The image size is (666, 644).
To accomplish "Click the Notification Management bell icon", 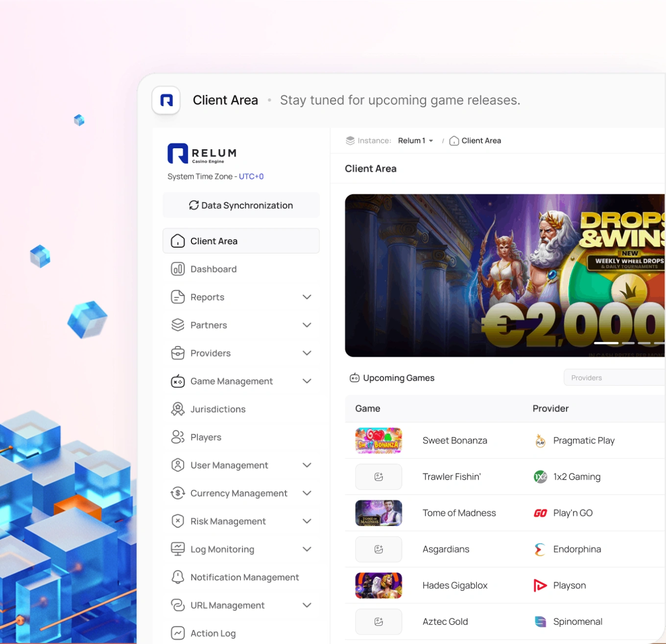I will pyautogui.click(x=178, y=577).
